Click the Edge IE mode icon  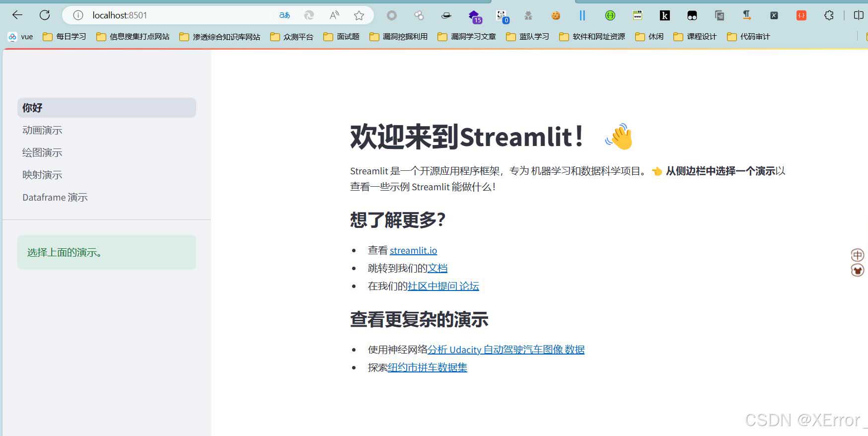(x=309, y=15)
